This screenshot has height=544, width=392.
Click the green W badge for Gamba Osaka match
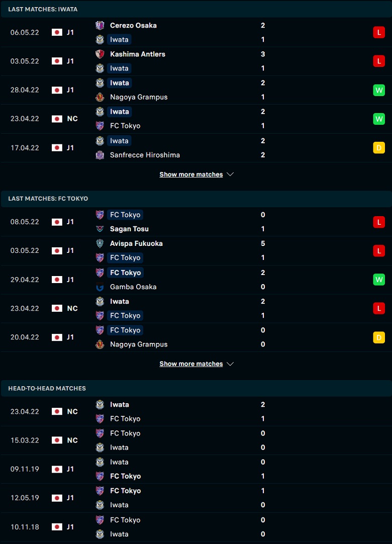[x=379, y=280]
